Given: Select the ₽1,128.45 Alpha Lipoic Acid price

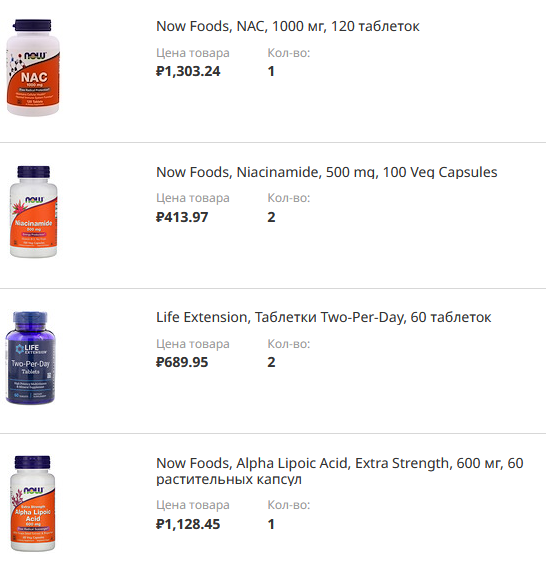Looking at the screenshot, I should [188, 524].
